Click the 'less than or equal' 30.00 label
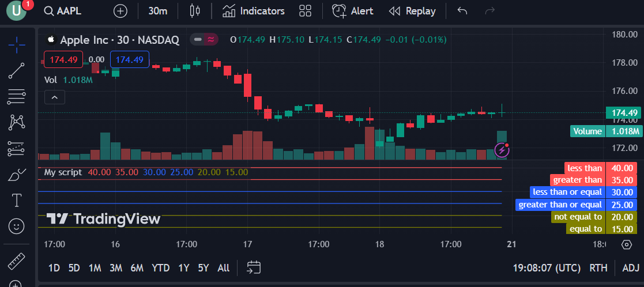Image resolution: width=644 pixels, height=287 pixels. pos(583,192)
